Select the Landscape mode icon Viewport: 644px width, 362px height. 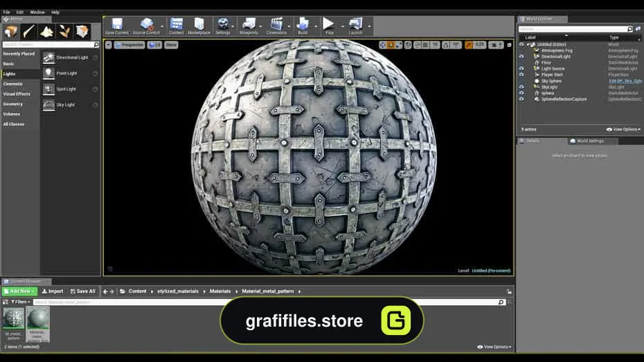point(46,31)
